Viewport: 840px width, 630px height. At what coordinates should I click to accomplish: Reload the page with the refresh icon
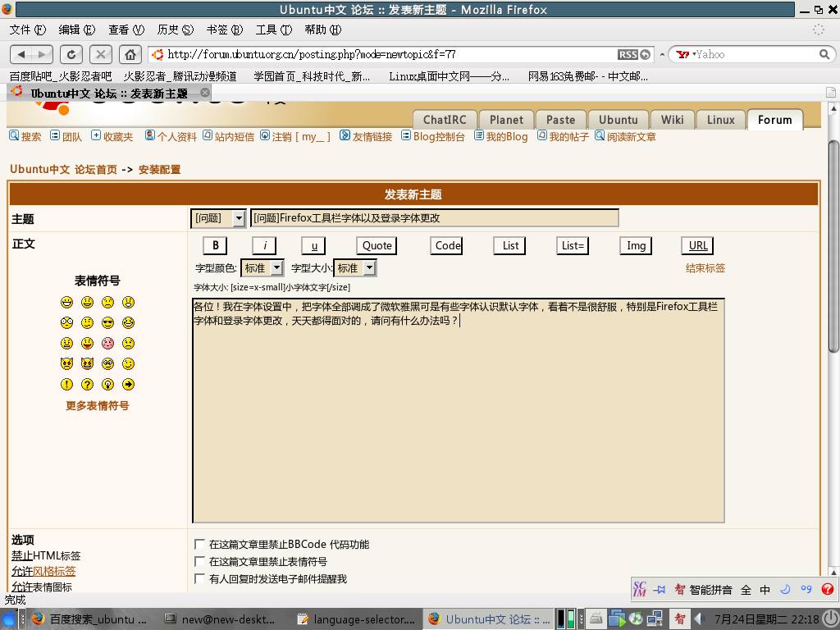pyautogui.click(x=71, y=54)
